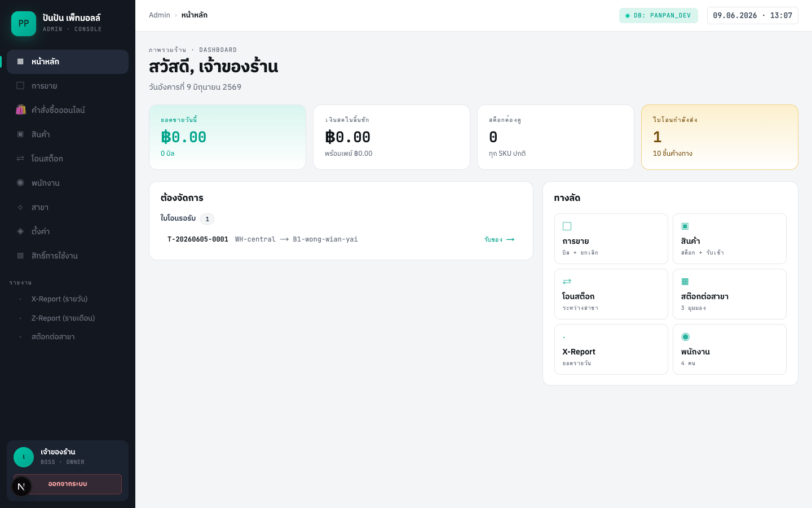Click the สิทธิ์การใช้งาน icon in sidebar
Viewport: 812px width, 508px height.
click(x=20, y=256)
